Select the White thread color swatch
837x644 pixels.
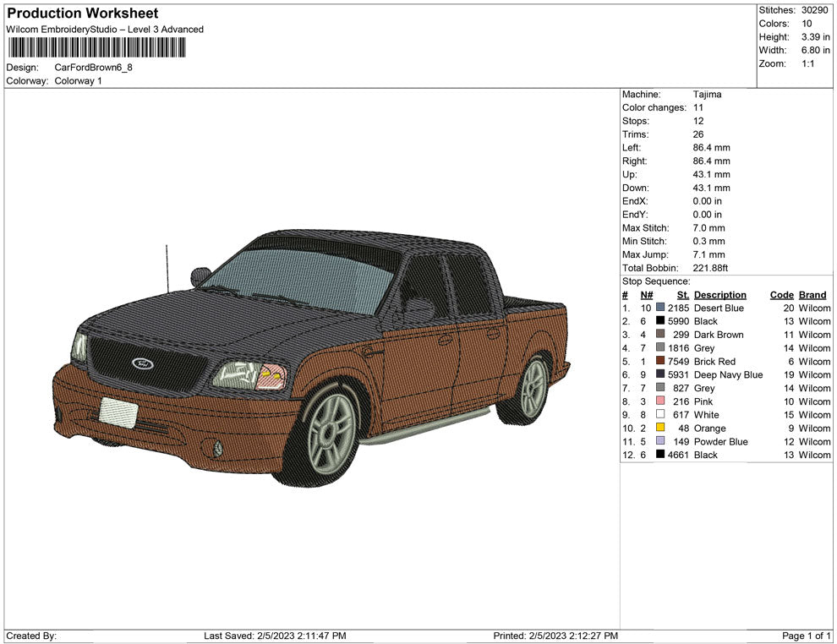(660, 415)
